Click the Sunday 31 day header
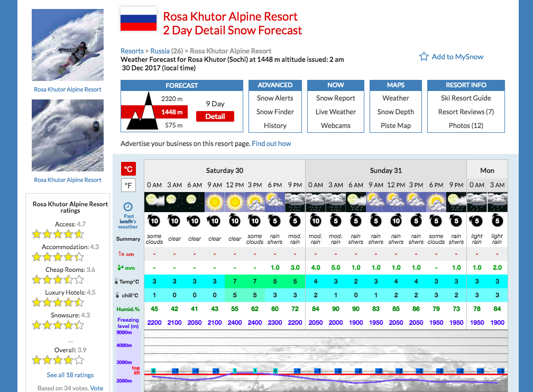Image resolution: width=533 pixels, height=392 pixels. pos(386,170)
